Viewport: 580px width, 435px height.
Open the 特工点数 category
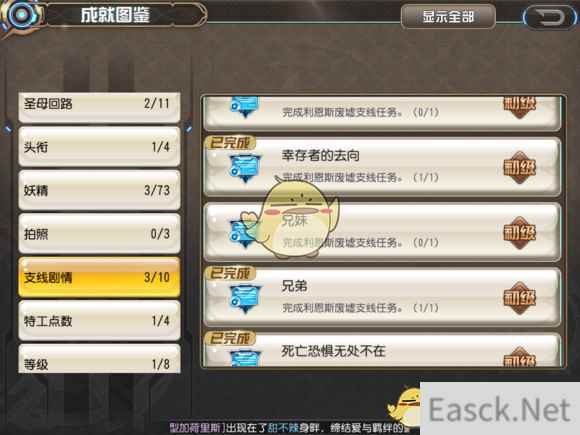point(99,320)
